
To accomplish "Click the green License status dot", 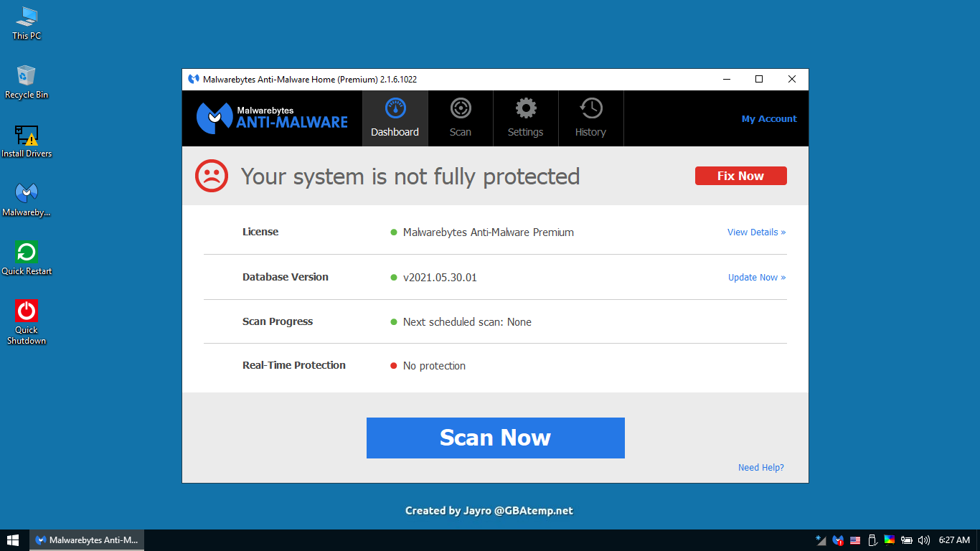I will tap(394, 232).
